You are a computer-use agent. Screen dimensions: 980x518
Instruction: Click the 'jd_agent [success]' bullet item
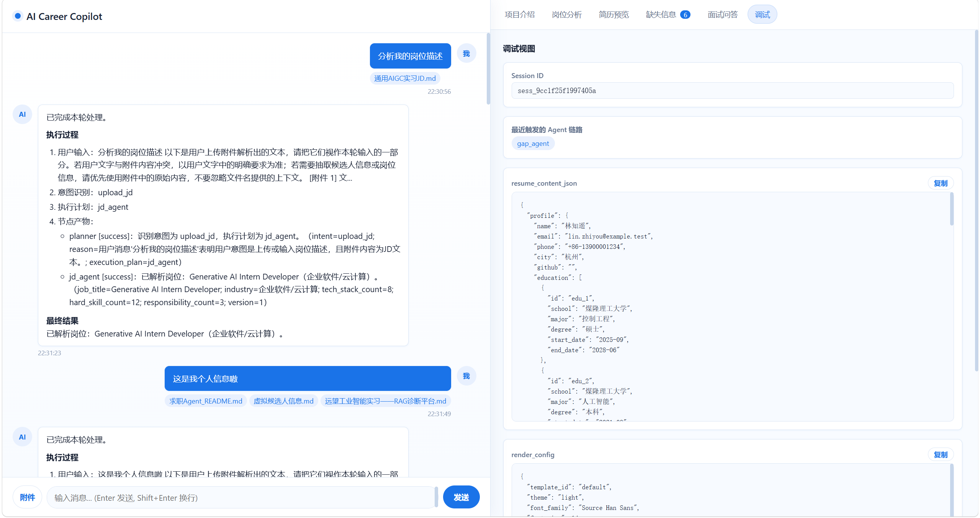232,289
